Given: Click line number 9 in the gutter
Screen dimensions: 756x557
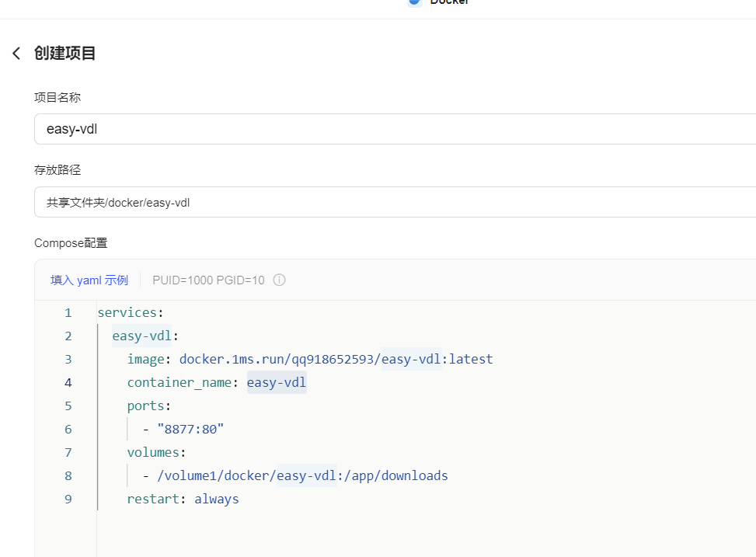Looking at the screenshot, I should point(68,499).
